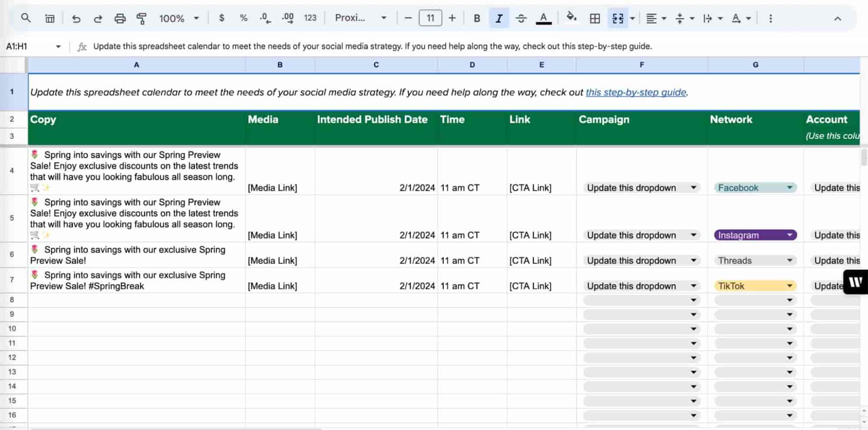Click [Media Link] in row 5

(272, 235)
